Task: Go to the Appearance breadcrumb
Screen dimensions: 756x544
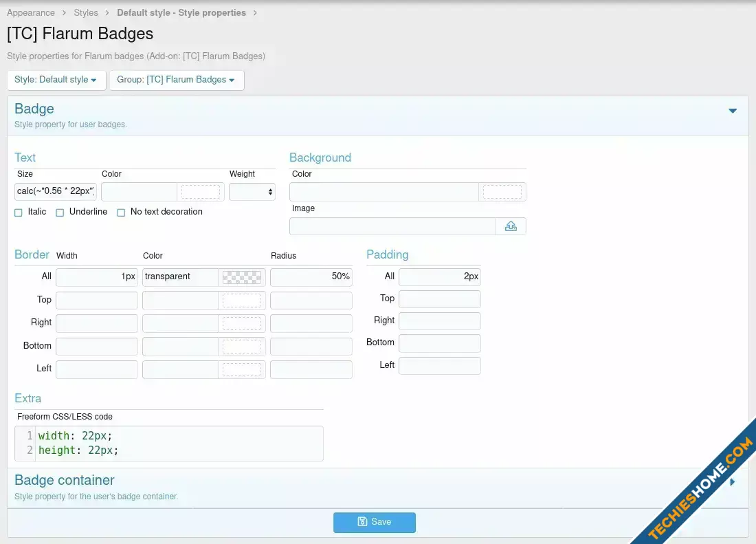Action: tap(31, 12)
